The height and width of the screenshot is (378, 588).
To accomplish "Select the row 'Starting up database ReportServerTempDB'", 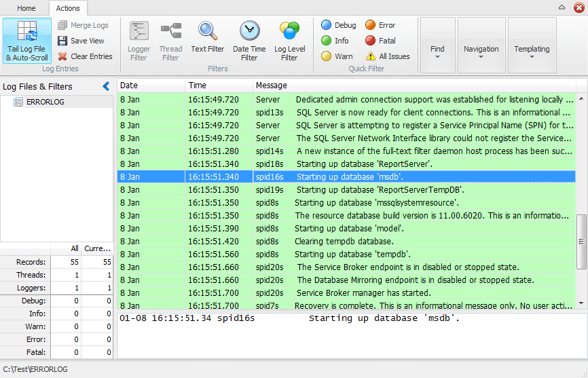I will tap(346, 190).
